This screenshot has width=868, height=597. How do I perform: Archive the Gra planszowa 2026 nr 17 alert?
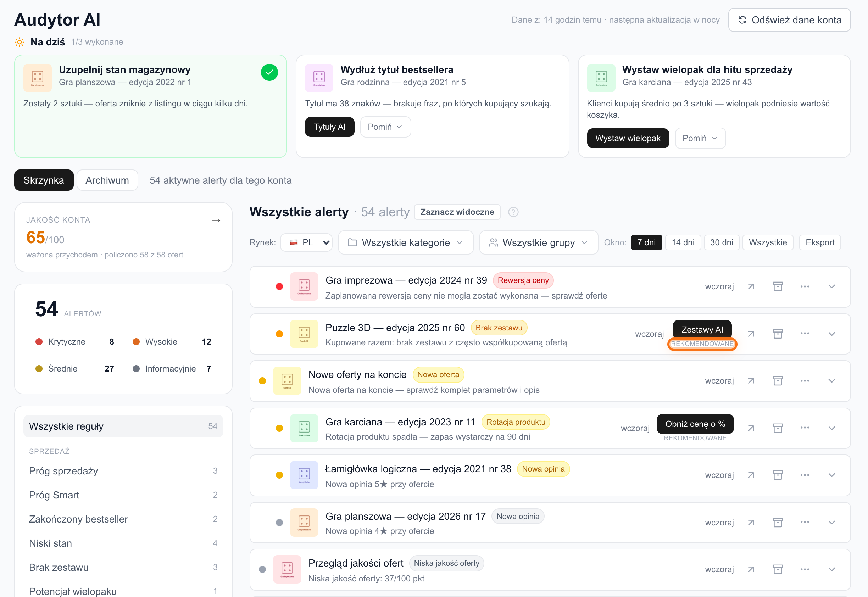pyautogui.click(x=778, y=522)
